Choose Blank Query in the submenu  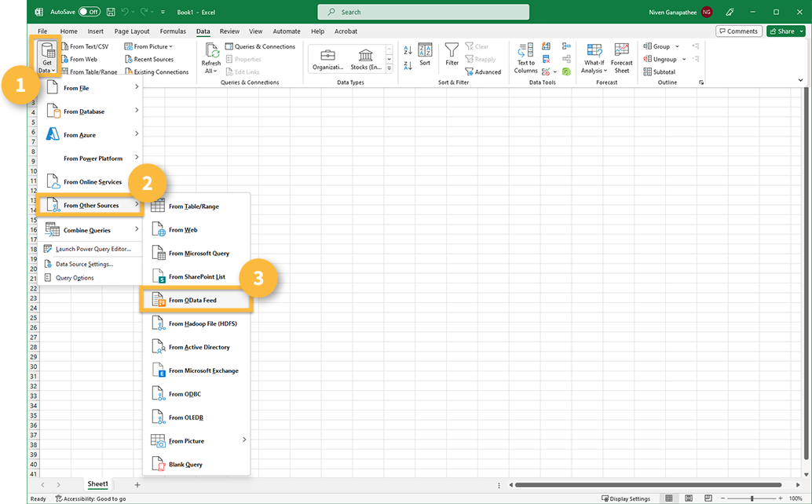(197, 464)
